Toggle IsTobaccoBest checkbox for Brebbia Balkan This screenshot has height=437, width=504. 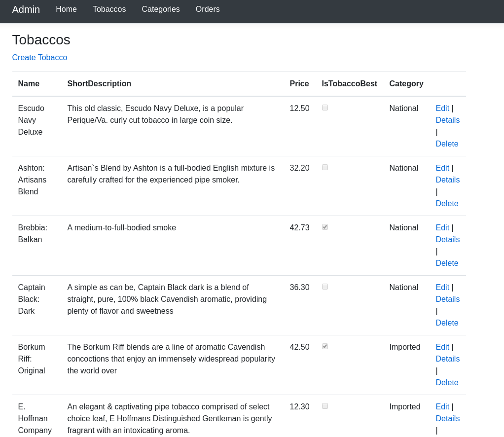[x=325, y=227]
